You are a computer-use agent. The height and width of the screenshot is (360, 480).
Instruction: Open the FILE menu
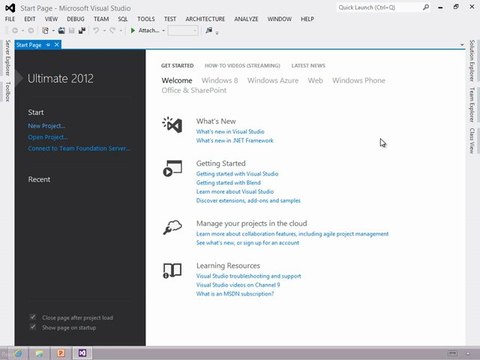point(10,19)
